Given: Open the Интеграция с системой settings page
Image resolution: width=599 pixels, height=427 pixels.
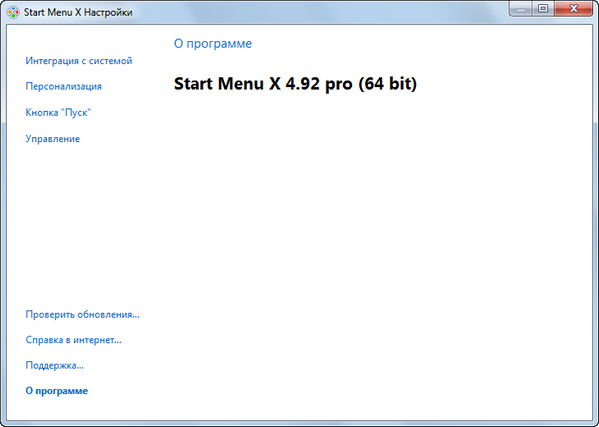Looking at the screenshot, I should click(79, 61).
